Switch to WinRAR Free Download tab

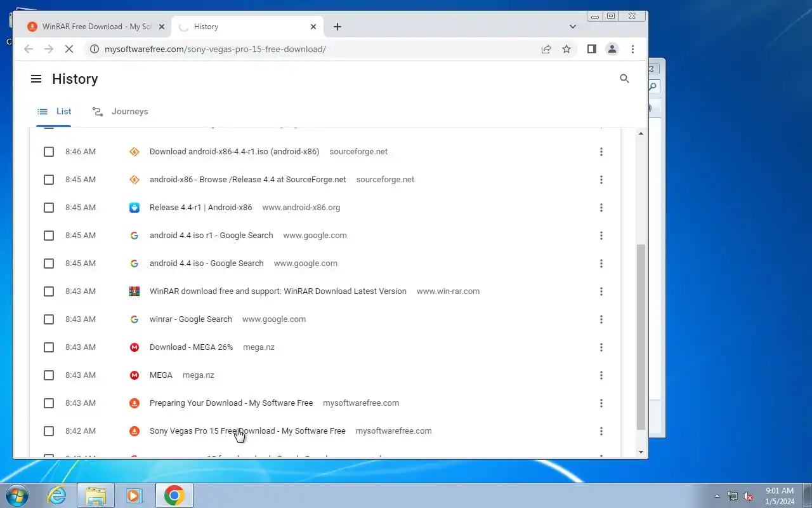point(95,27)
